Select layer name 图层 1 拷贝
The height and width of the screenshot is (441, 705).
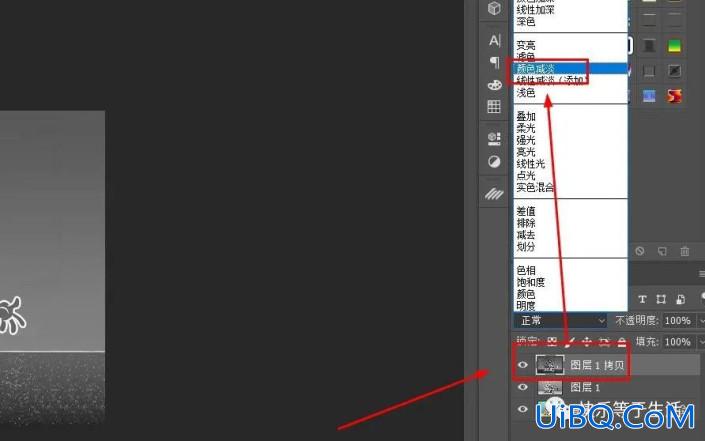tap(597, 365)
